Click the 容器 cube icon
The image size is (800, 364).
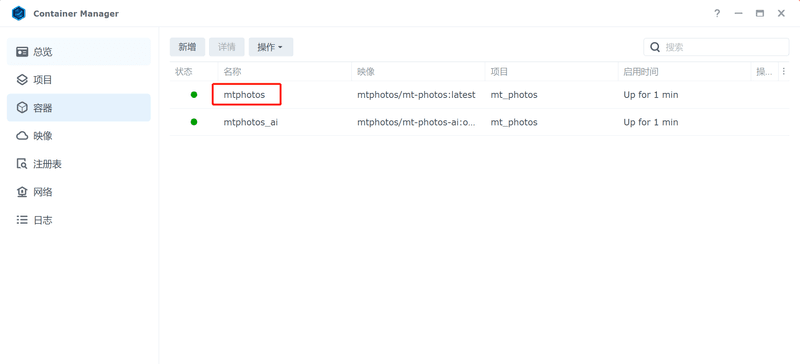22,108
